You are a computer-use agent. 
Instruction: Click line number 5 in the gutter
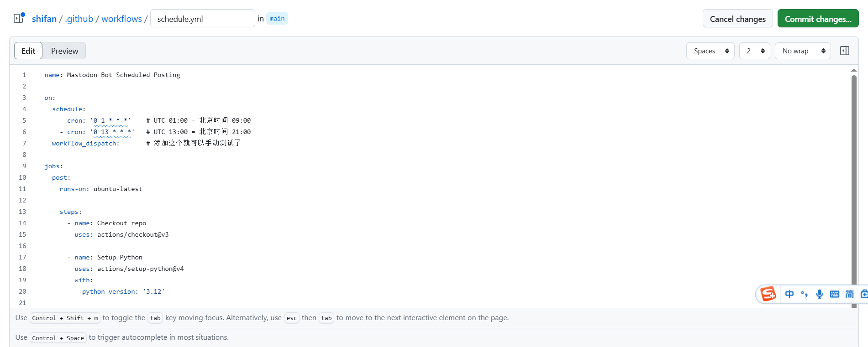coord(24,120)
